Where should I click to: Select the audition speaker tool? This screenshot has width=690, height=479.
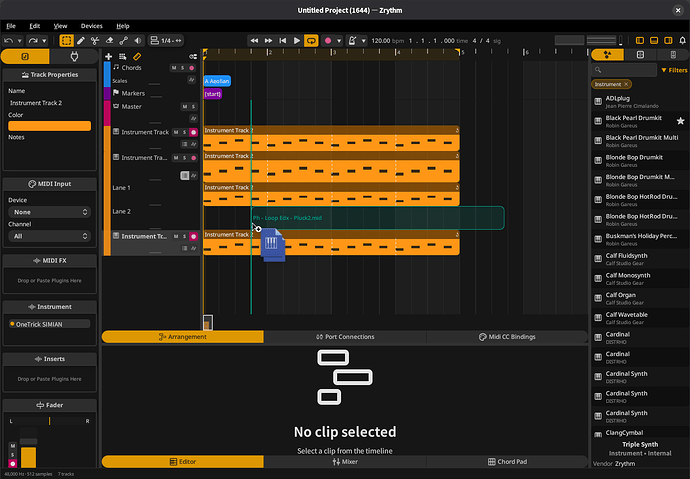pyautogui.click(x=138, y=40)
